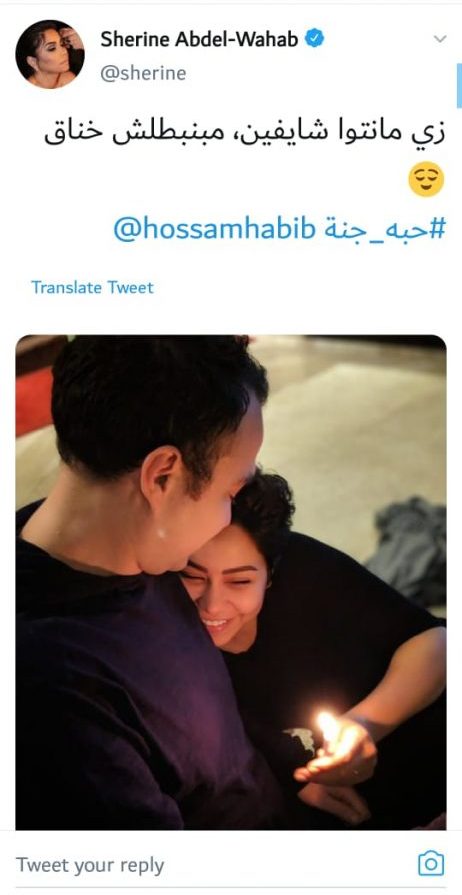This screenshot has height=895, width=462.
Task: Click the relieved face emoji
Action: [426, 179]
